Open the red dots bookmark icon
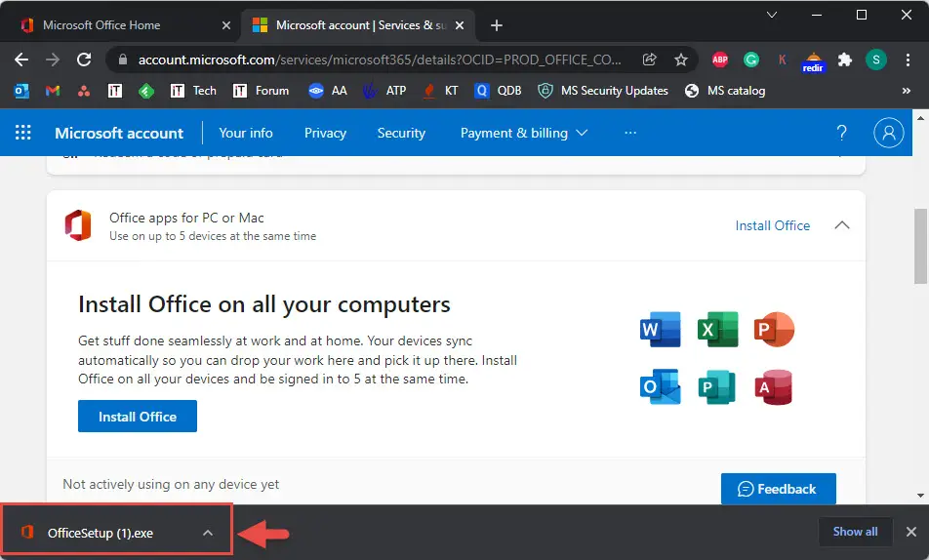 (84, 91)
